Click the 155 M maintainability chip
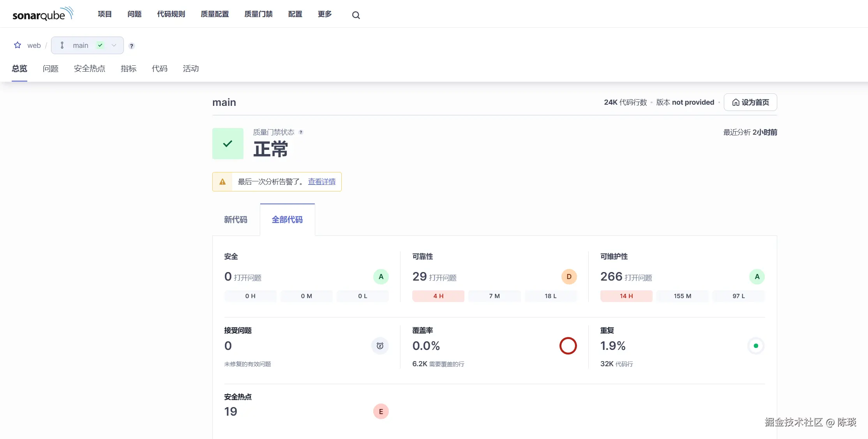Viewport: 868px width, 439px height. (682, 296)
